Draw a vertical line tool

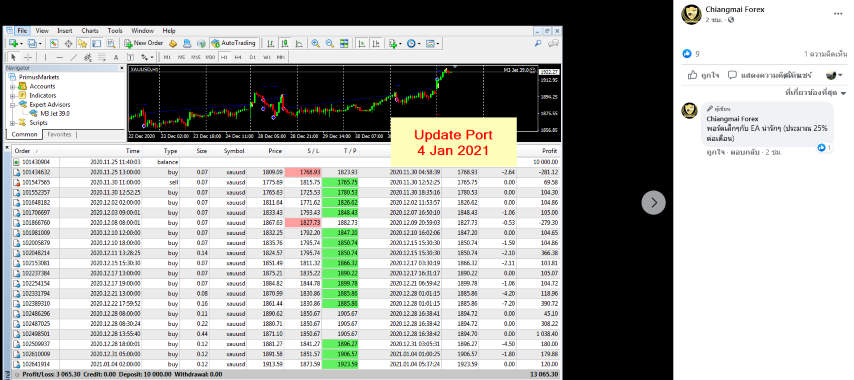(x=45, y=57)
